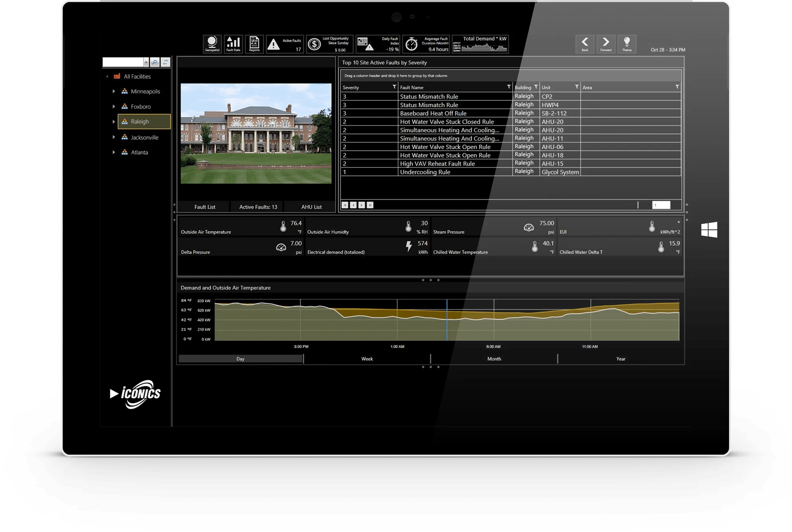Image resolution: width=792 pixels, height=532 pixels.
Task: Click the blue time marker on the chart
Action: click(447, 320)
